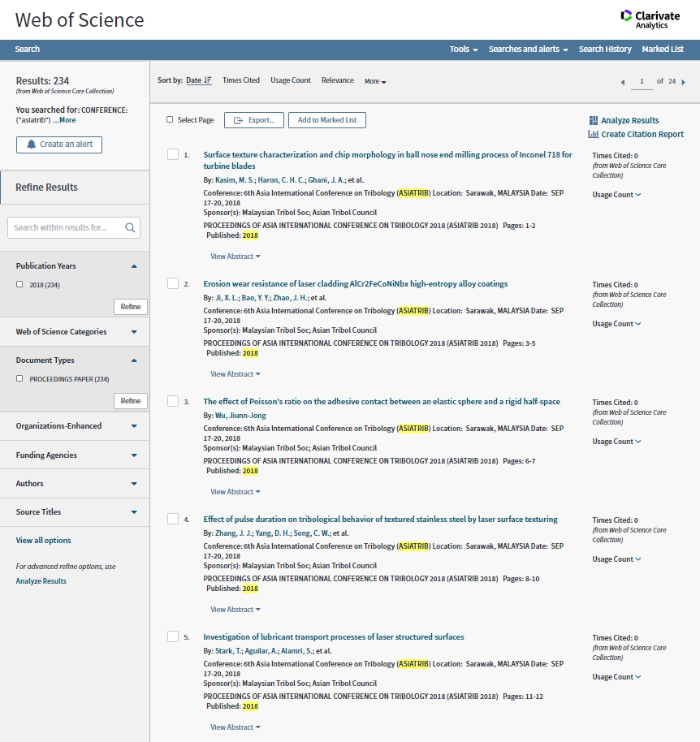This screenshot has width=700, height=742.
Task: Check the Select Page checkbox
Action: (170, 120)
